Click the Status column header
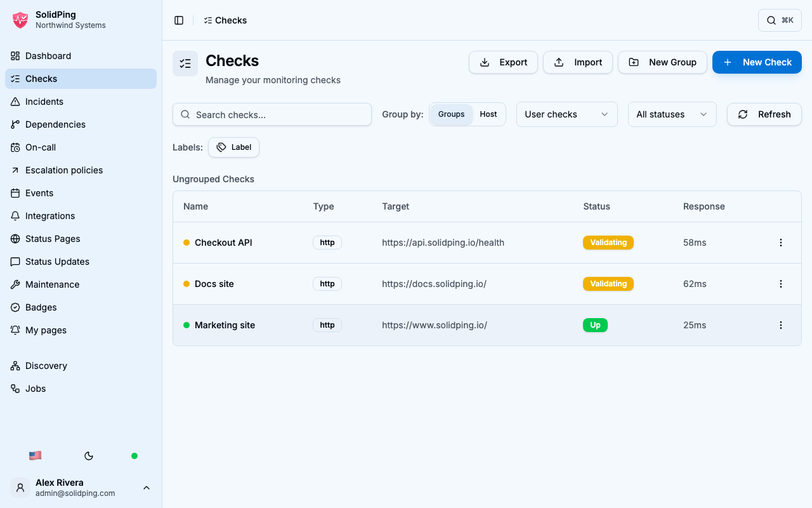812x508 pixels. click(x=596, y=206)
